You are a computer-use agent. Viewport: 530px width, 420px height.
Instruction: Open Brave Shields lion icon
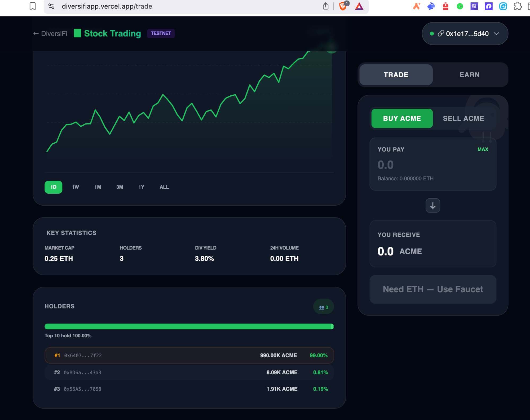pyautogui.click(x=343, y=6)
